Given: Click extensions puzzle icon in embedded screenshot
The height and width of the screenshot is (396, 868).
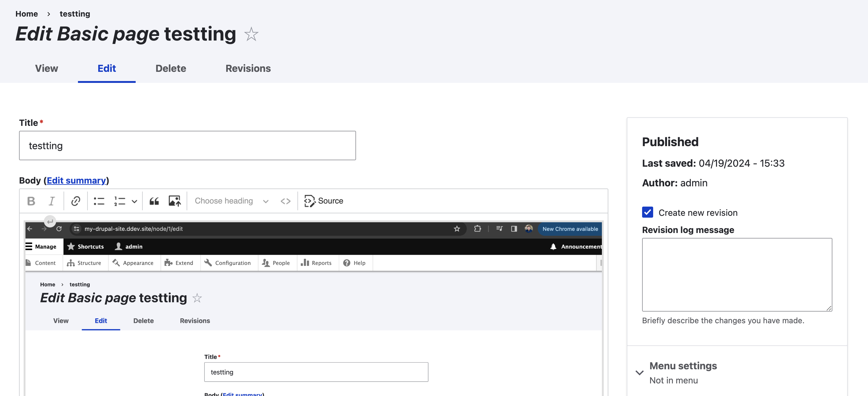Looking at the screenshot, I should [x=478, y=229].
